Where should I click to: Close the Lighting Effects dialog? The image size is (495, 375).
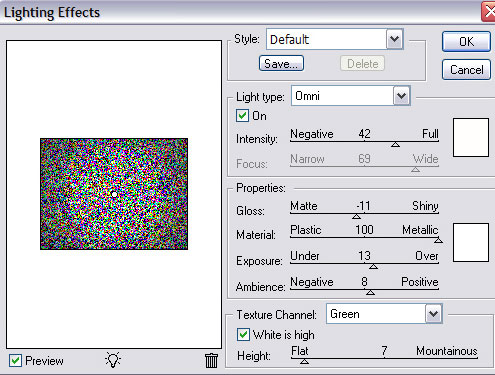click(488, 12)
